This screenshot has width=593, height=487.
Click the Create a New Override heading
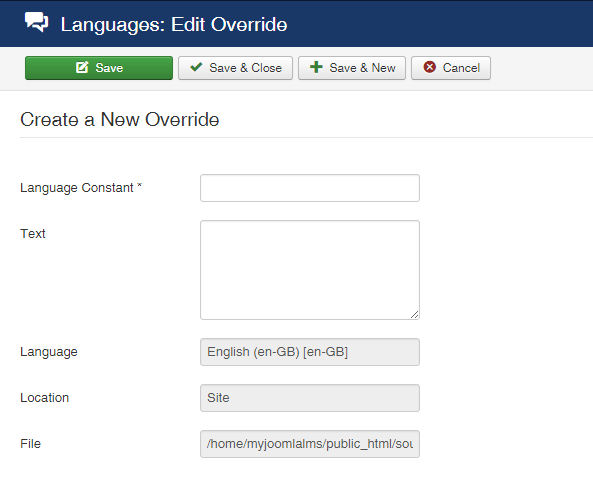click(120, 119)
